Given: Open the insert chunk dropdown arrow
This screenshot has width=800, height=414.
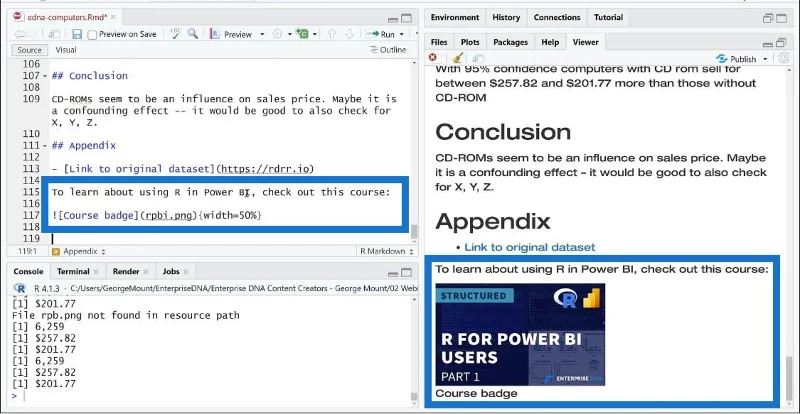Looking at the screenshot, I should [315, 34].
